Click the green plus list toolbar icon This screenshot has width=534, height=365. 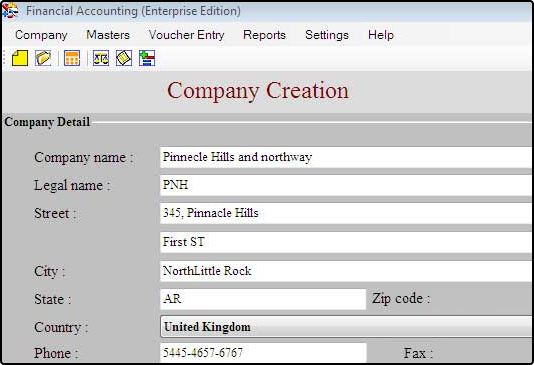[x=147, y=58]
